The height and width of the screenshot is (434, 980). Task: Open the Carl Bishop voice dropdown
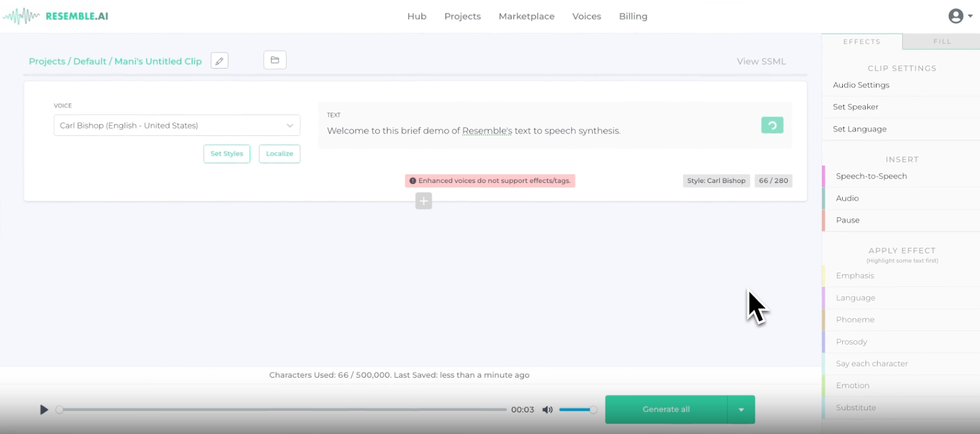177,125
